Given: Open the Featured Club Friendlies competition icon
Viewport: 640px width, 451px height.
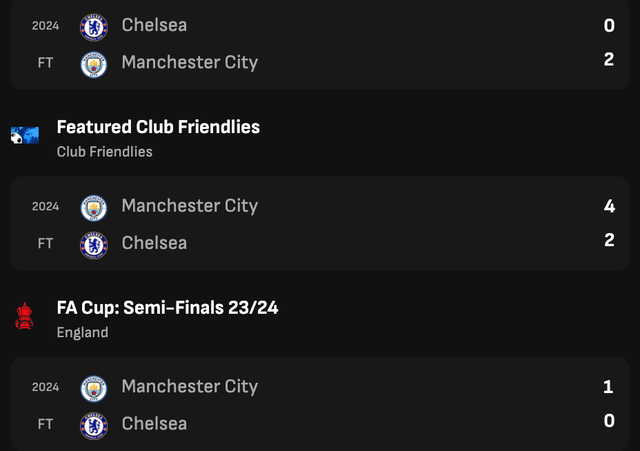Looking at the screenshot, I should coord(25,135).
